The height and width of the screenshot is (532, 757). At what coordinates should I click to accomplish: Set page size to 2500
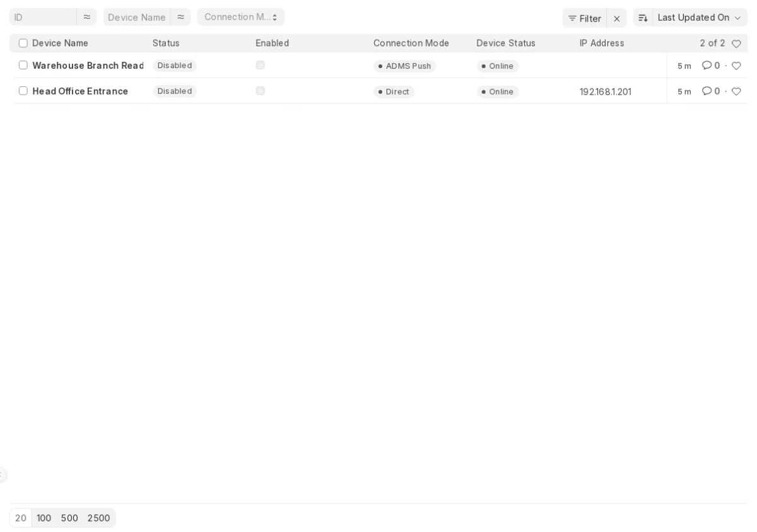(x=99, y=518)
